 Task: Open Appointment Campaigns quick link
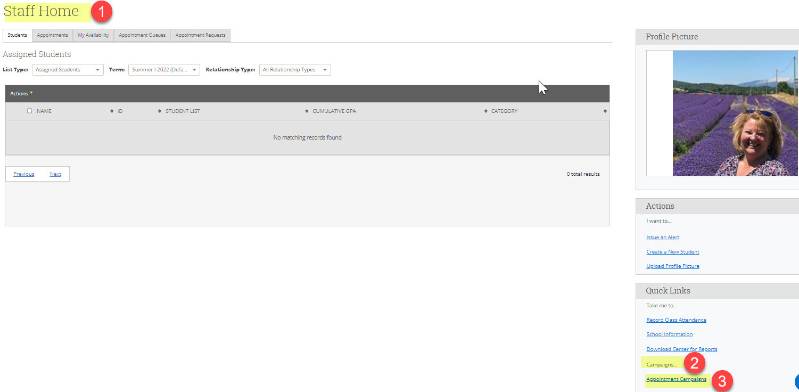(676, 379)
